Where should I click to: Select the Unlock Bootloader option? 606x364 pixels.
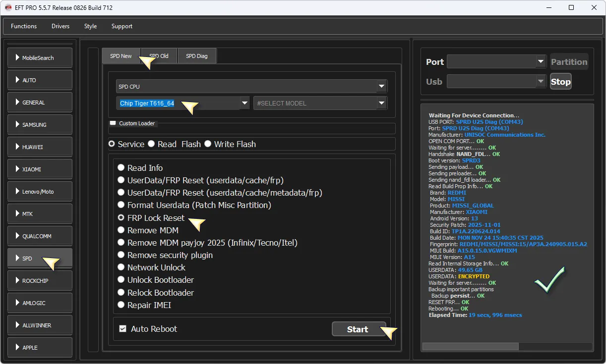point(121,280)
